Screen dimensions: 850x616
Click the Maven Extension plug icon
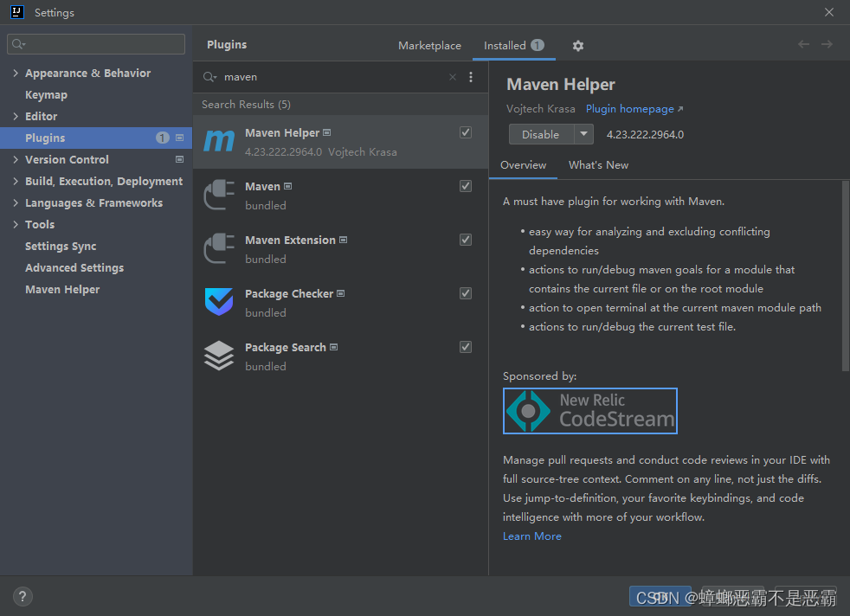click(x=219, y=248)
